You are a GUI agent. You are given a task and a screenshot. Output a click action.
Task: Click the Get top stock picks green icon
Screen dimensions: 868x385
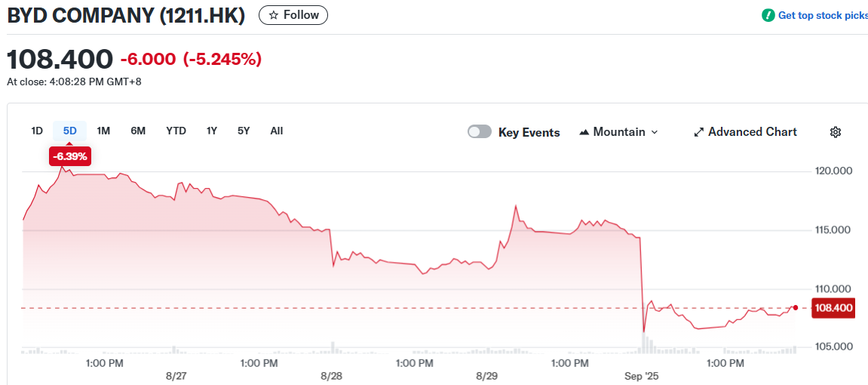768,16
